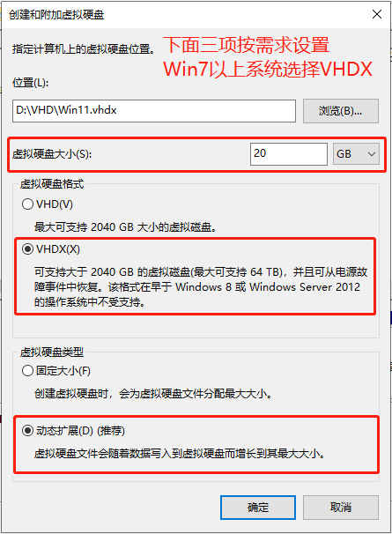The image size is (392, 534).
Task: Click the VHDX description mentioning 64 TB
Action: (201, 286)
